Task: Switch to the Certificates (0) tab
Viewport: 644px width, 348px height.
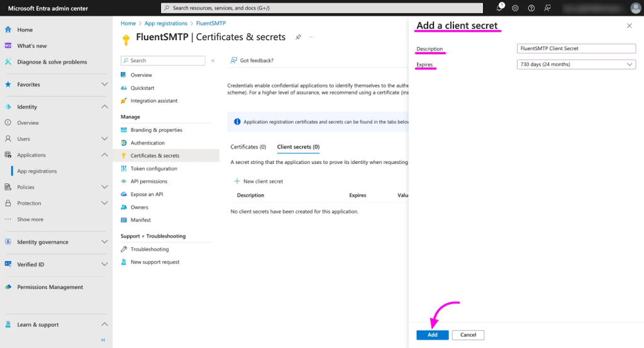Action: (x=248, y=147)
